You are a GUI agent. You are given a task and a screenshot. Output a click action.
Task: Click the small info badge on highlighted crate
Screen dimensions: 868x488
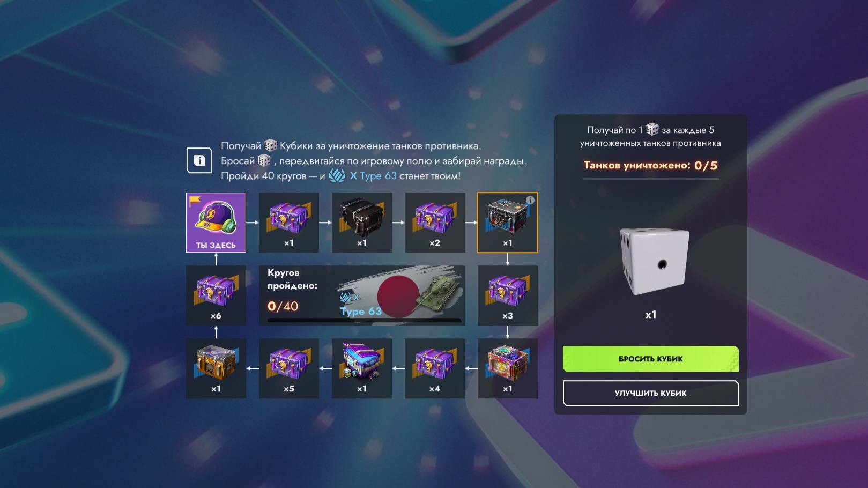click(530, 200)
